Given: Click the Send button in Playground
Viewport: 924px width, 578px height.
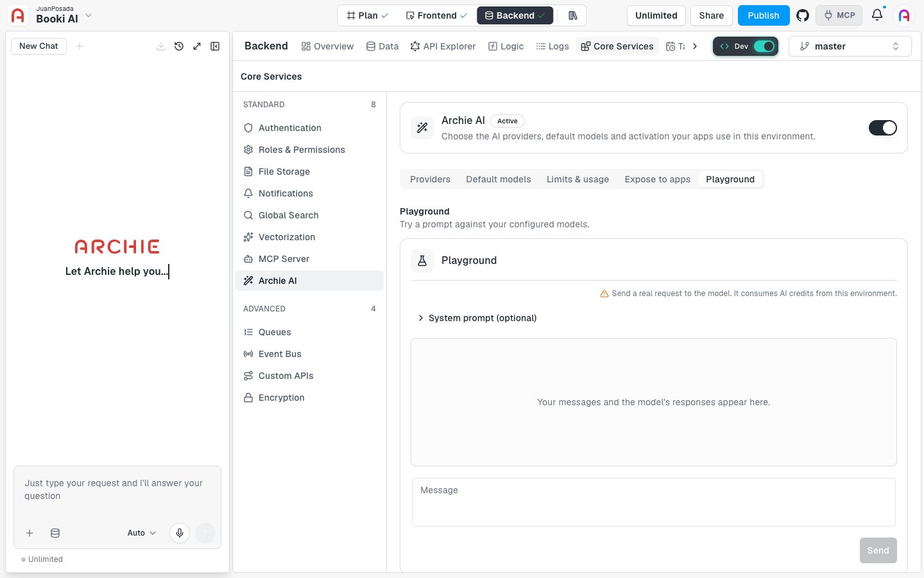Looking at the screenshot, I should point(878,550).
